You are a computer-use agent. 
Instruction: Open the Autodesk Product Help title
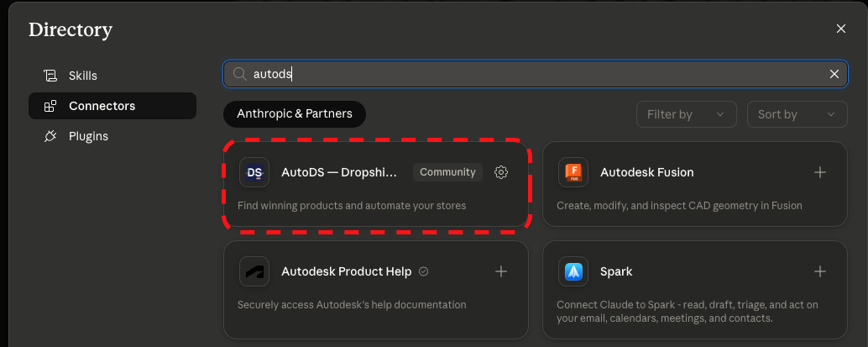coord(347,271)
